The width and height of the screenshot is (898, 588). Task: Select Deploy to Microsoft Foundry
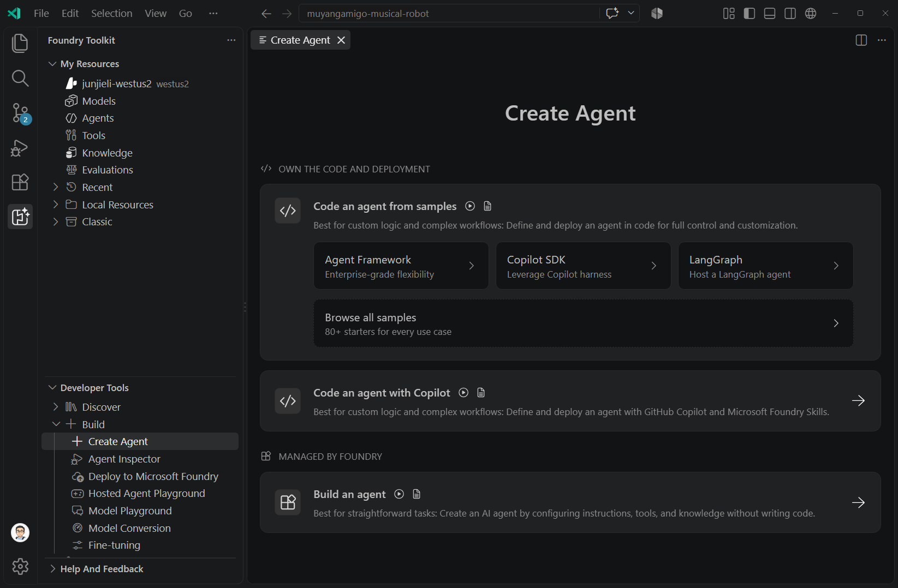[140, 477]
